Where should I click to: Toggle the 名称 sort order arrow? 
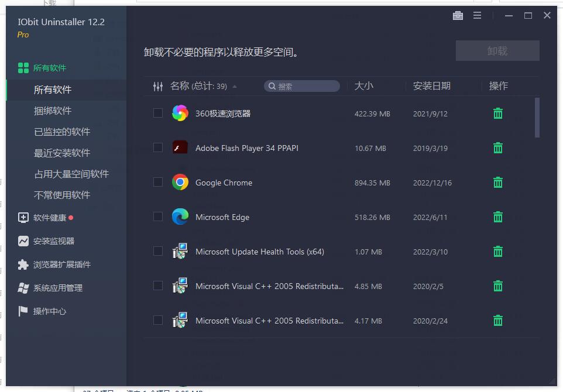click(234, 85)
